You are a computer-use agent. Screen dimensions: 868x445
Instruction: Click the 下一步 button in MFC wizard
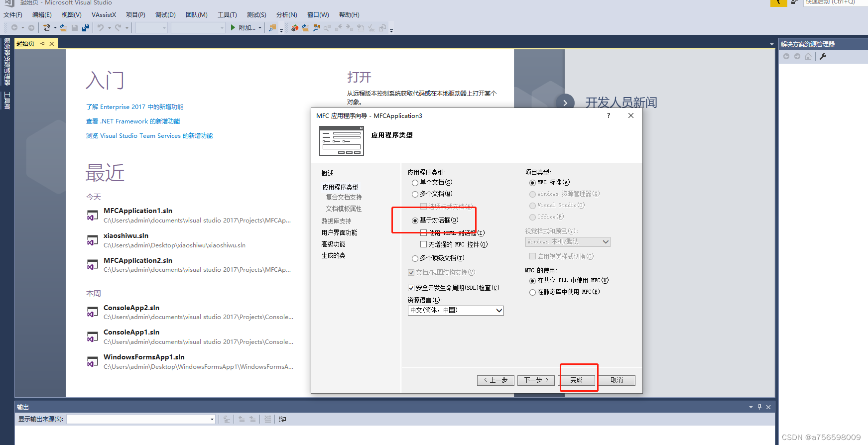pos(536,380)
